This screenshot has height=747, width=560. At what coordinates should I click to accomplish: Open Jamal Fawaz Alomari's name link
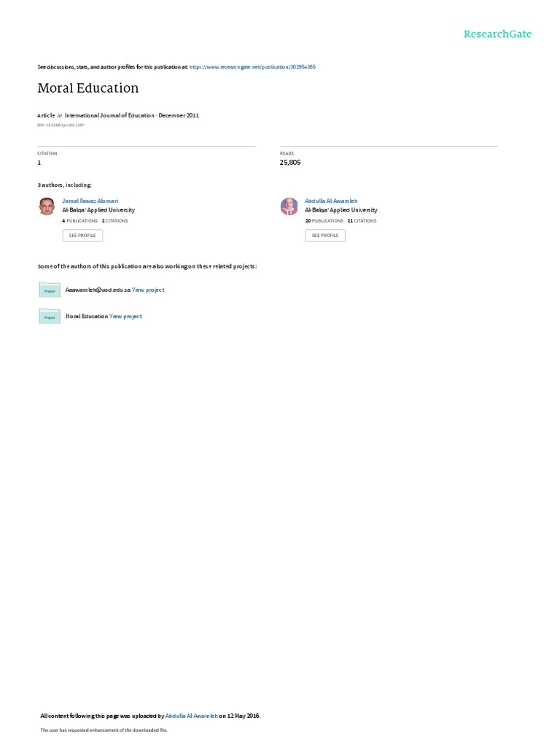coord(90,201)
